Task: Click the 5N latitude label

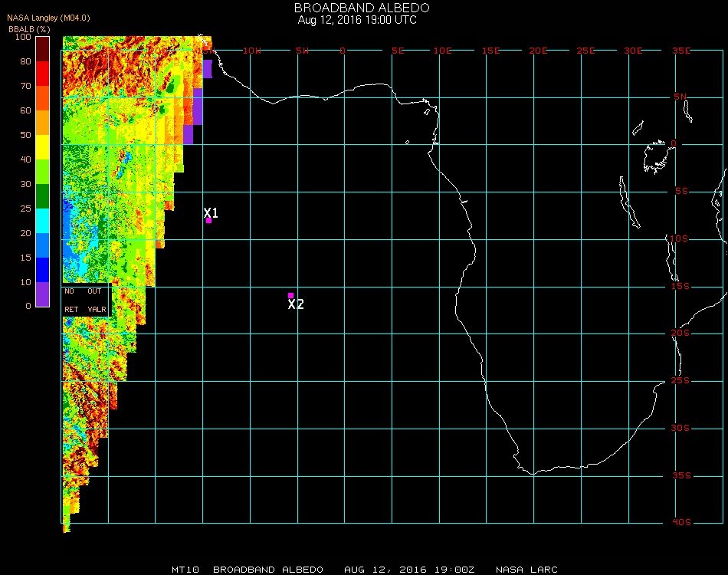Action: coord(680,97)
